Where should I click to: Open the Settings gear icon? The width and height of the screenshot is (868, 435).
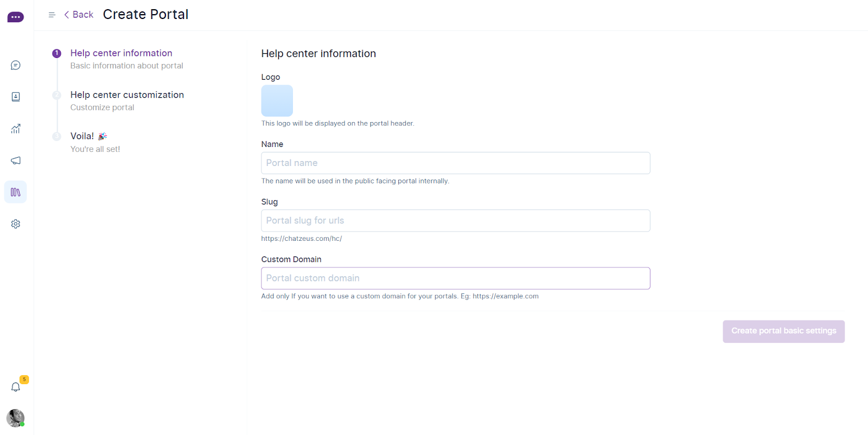16,224
